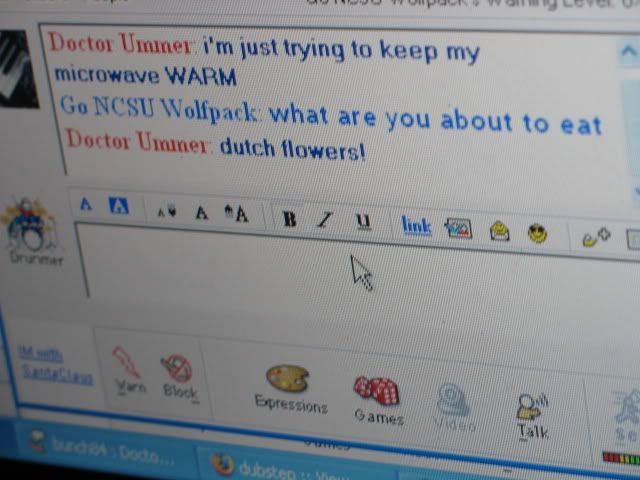The width and height of the screenshot is (640, 480).
Task: Toggle italic text formatting
Action: (x=324, y=220)
